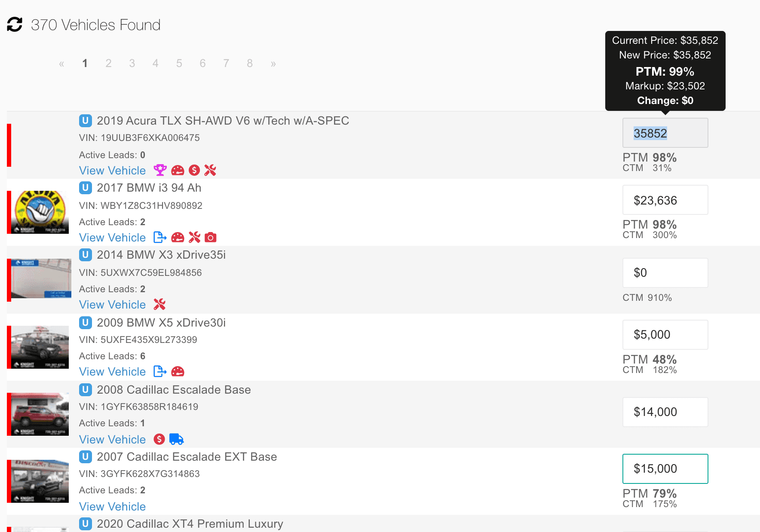Open View Vehicle for 2017 BMW i3
The height and width of the screenshot is (532, 760).
(112, 238)
